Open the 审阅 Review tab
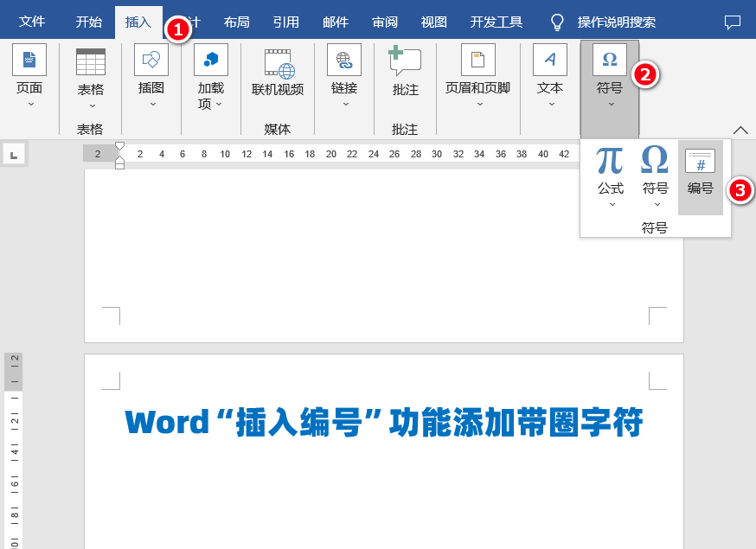This screenshot has width=756, height=549. (x=385, y=22)
